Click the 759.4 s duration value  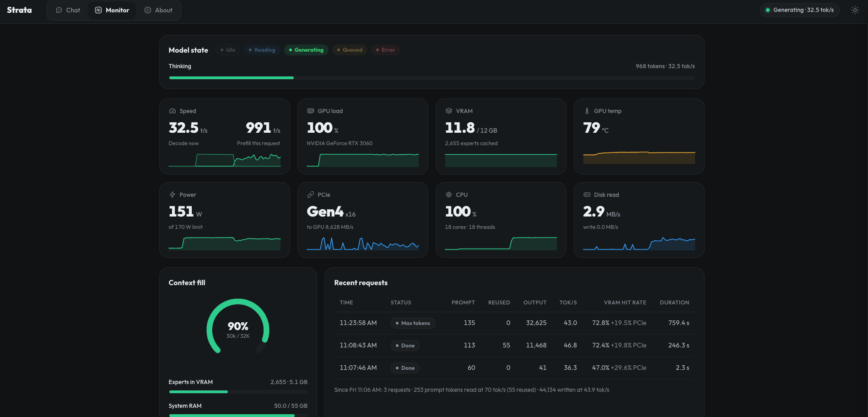pyautogui.click(x=679, y=323)
